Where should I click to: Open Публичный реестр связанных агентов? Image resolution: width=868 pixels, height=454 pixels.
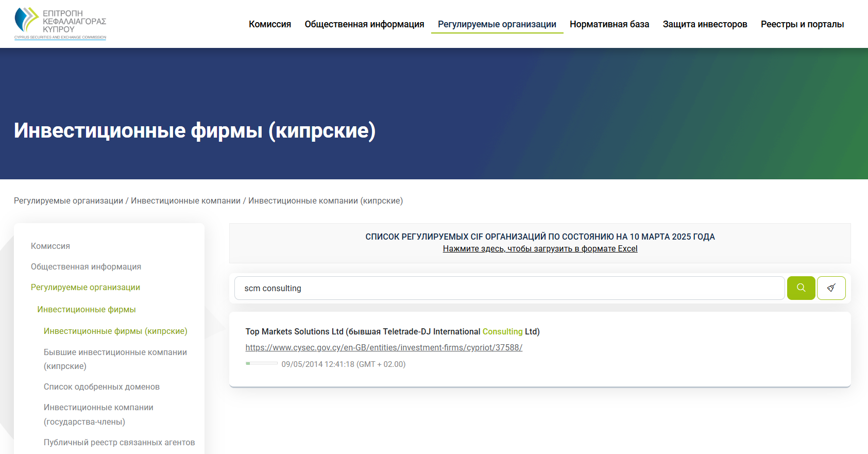point(119,443)
